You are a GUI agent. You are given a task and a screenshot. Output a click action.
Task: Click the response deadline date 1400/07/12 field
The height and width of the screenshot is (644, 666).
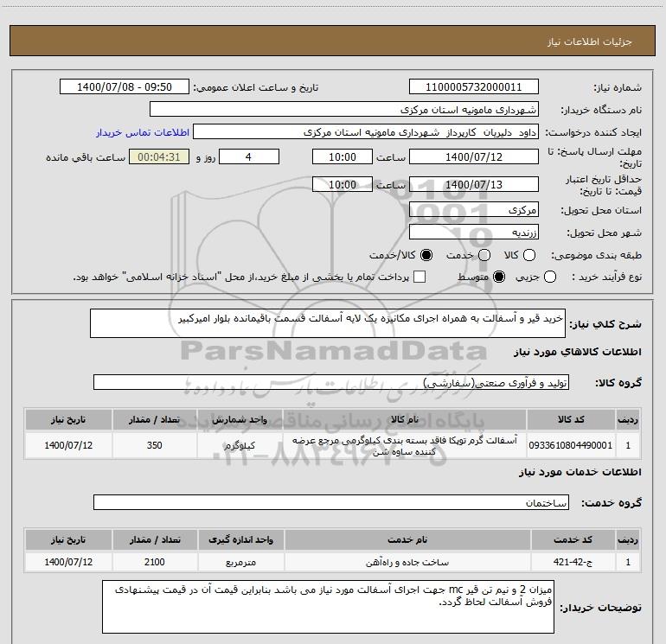(474, 157)
